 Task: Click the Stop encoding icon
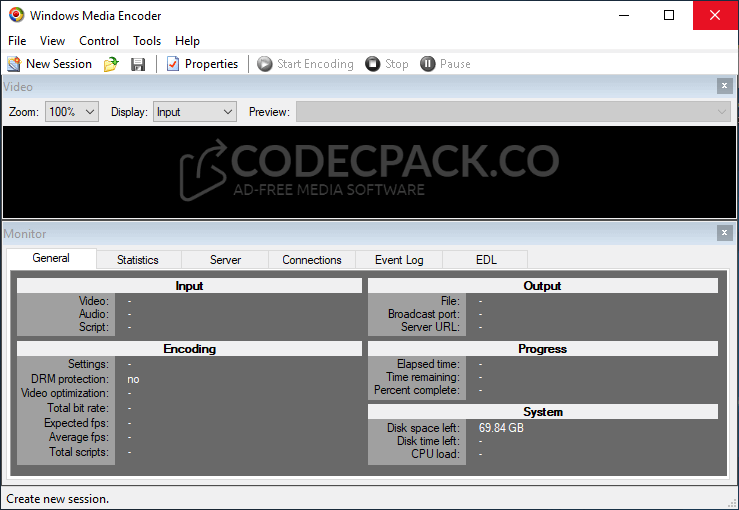[x=372, y=64]
